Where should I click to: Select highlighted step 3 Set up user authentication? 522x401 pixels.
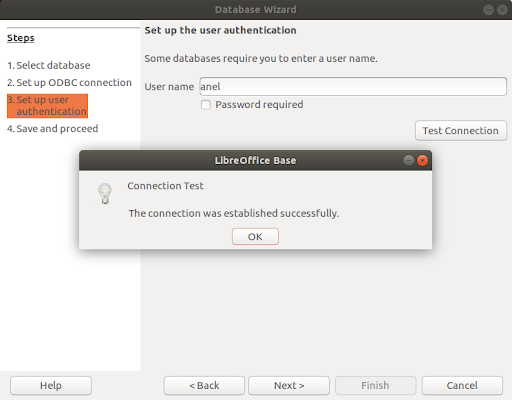(47, 106)
